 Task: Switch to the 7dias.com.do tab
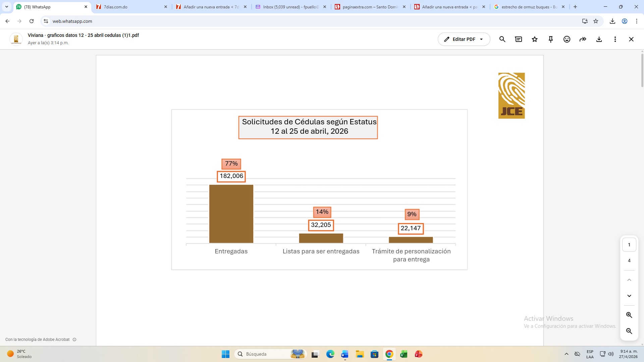point(131,7)
